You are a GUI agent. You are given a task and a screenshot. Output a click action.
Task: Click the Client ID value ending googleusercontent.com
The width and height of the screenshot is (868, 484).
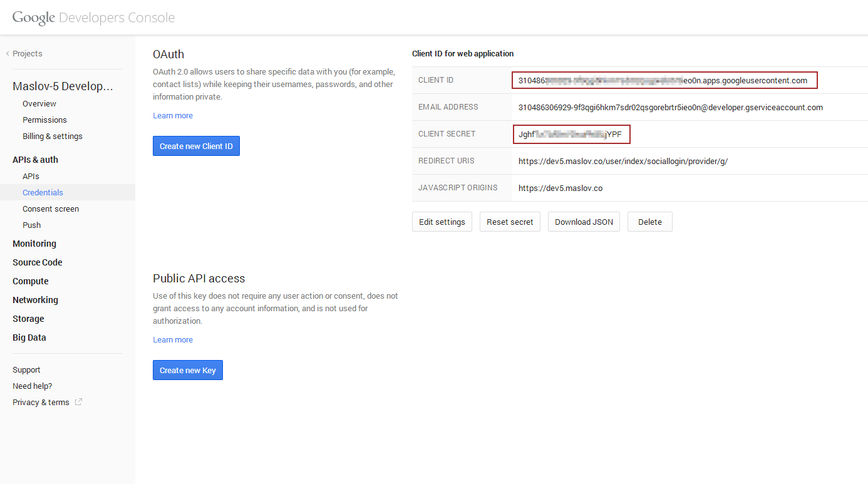point(664,81)
